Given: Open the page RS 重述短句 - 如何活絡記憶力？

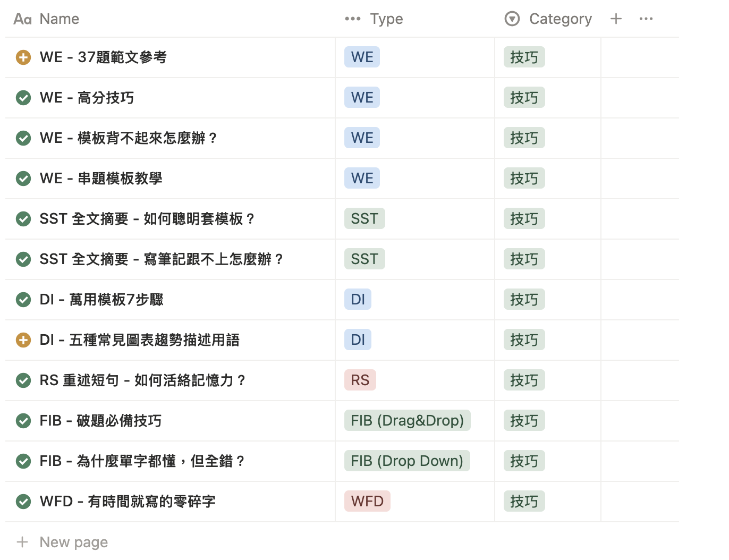Looking at the screenshot, I should tap(143, 380).
